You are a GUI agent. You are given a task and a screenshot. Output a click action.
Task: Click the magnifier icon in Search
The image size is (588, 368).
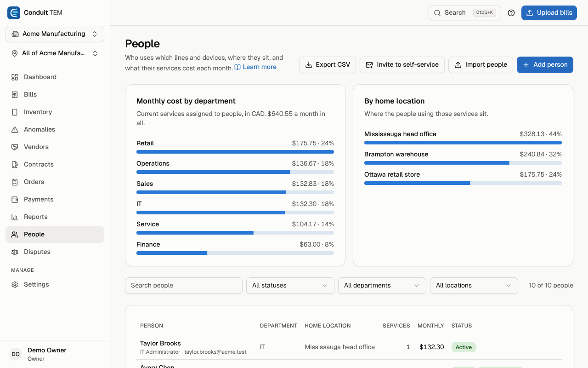coord(437,13)
